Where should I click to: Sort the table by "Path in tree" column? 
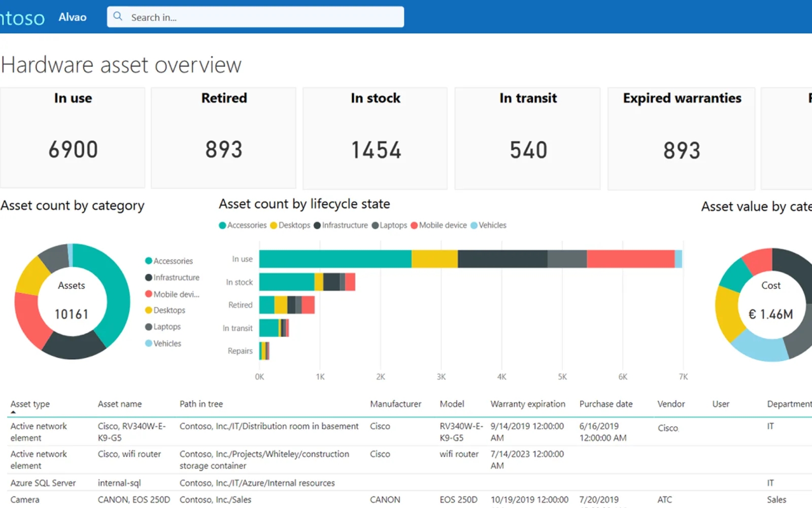pyautogui.click(x=201, y=404)
